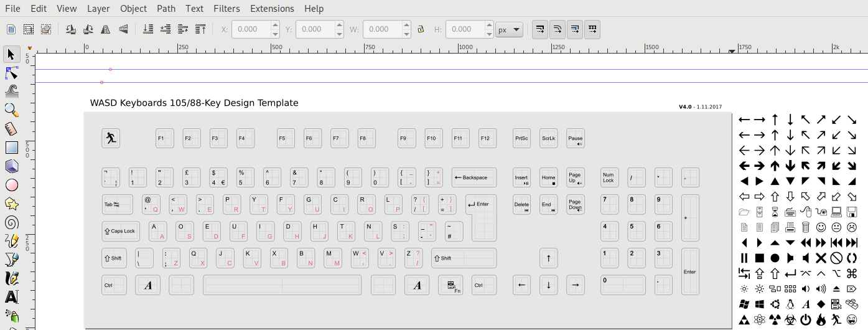Toggle width/height ratio lock

[420, 29]
